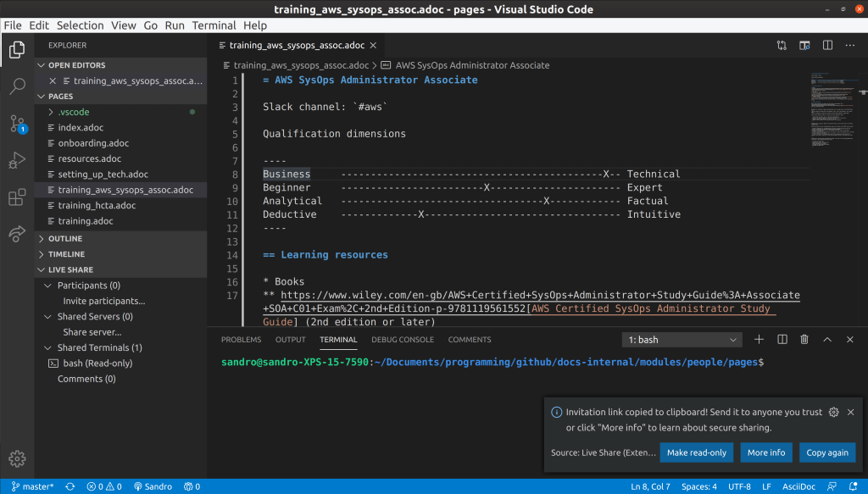The width and height of the screenshot is (868, 494).
Task: Maximize the panel size with up chevron
Action: 827,340
